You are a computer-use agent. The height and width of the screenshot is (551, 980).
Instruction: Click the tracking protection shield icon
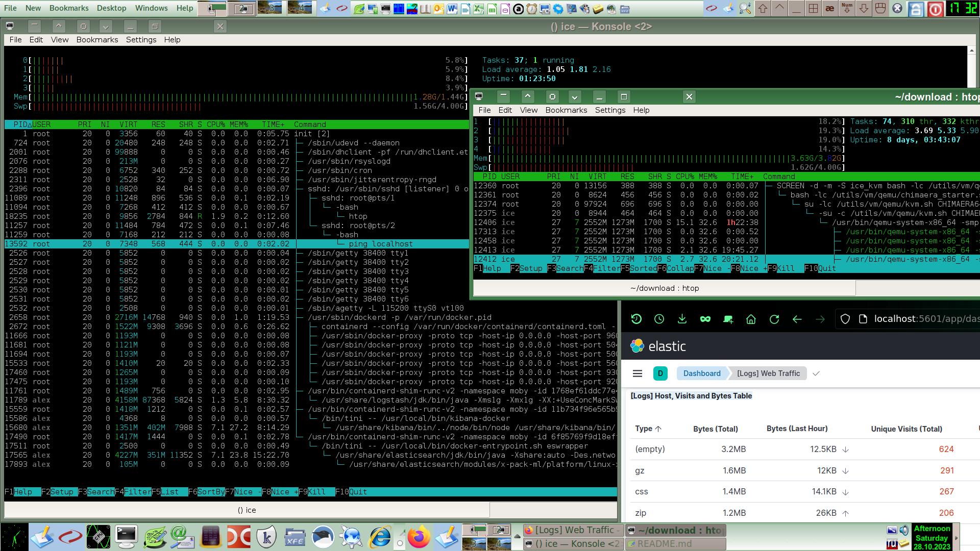click(845, 319)
